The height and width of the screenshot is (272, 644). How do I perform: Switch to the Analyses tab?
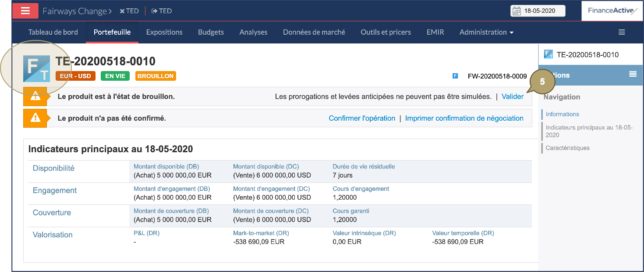tap(253, 32)
